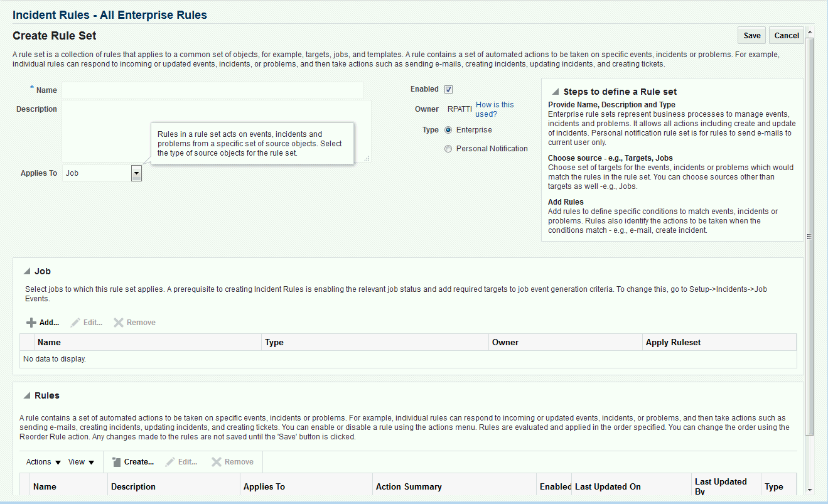The width and height of the screenshot is (828, 504).
Task: Open the Applies To dropdown
Action: pos(136,173)
